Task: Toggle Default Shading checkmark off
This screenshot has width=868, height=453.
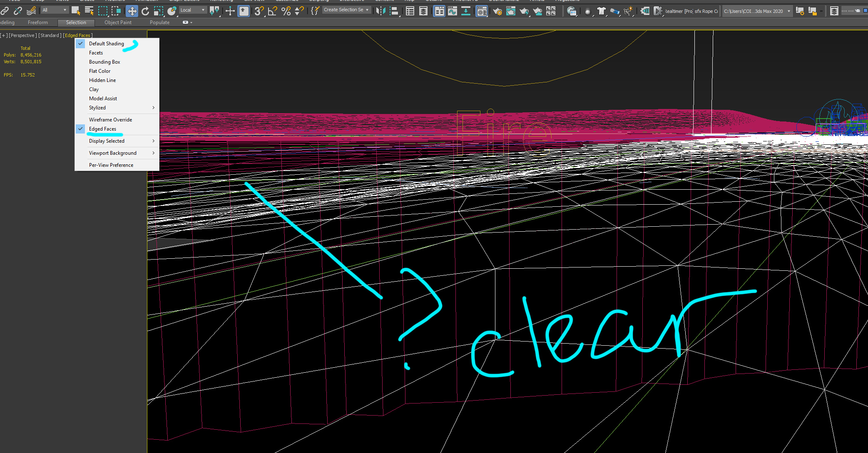Action: [106, 44]
